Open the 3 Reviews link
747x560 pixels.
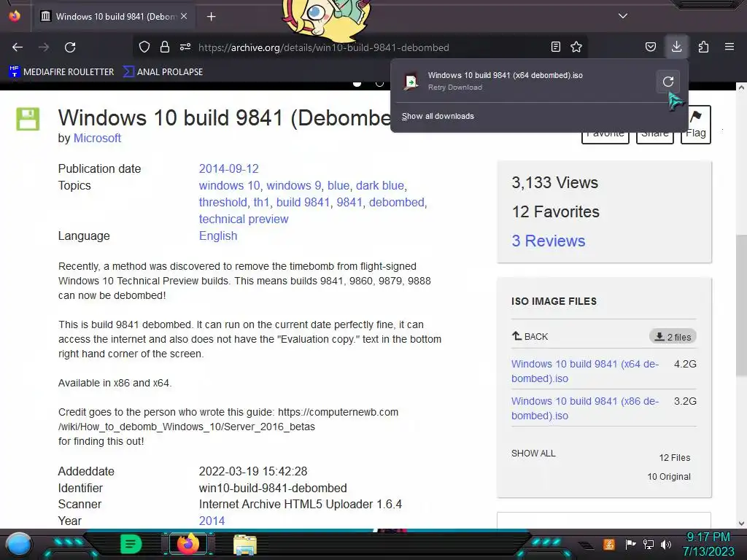[x=549, y=241]
